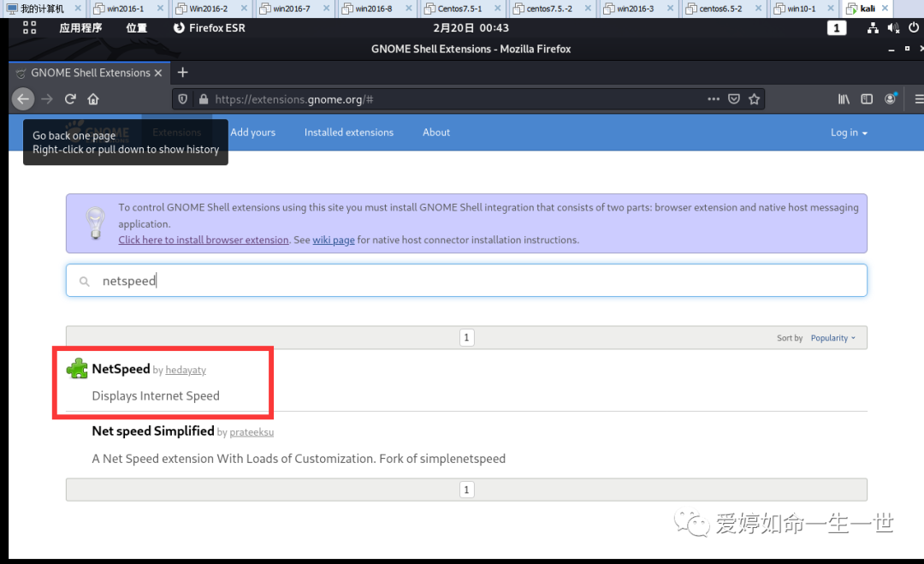Click bottom pagination page 1
The height and width of the screenshot is (564, 924).
(467, 490)
